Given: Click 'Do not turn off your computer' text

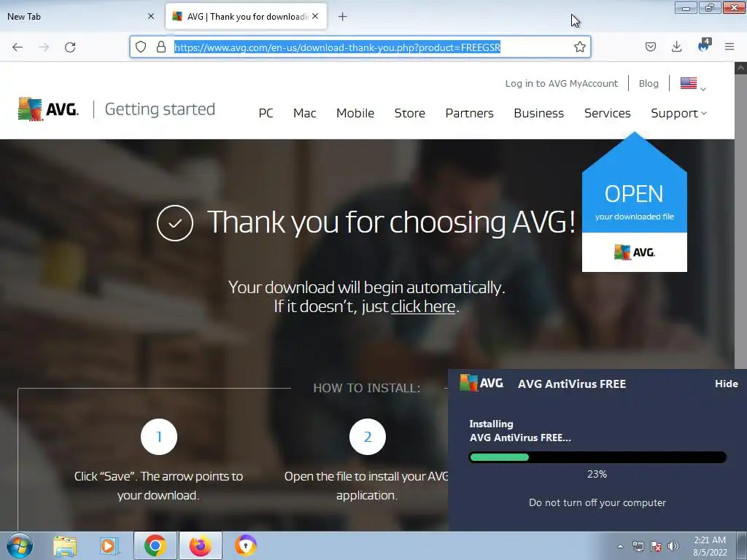Looking at the screenshot, I should [597, 502].
